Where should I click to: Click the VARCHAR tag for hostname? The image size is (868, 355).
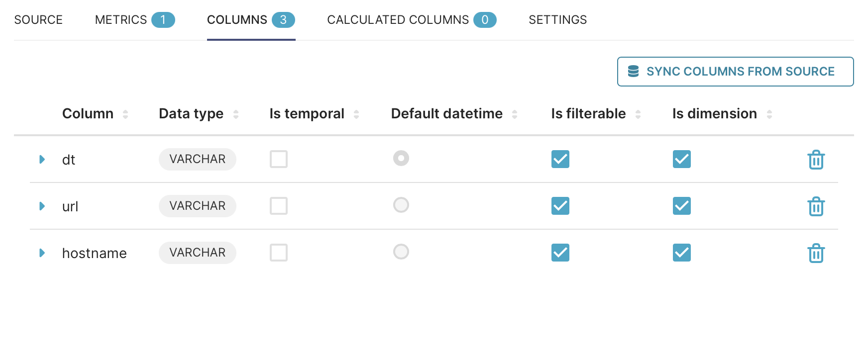(x=198, y=253)
